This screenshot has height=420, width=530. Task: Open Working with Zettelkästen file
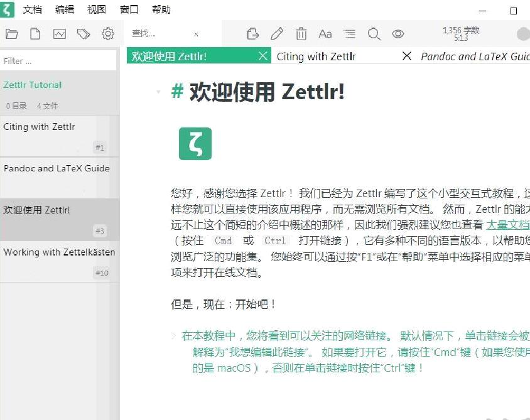[x=60, y=262]
